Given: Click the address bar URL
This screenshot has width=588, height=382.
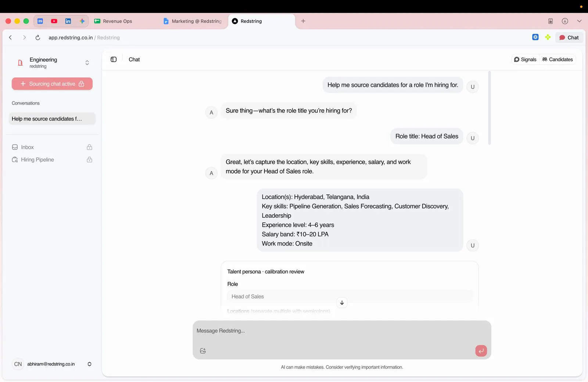Looking at the screenshot, I should (84, 38).
